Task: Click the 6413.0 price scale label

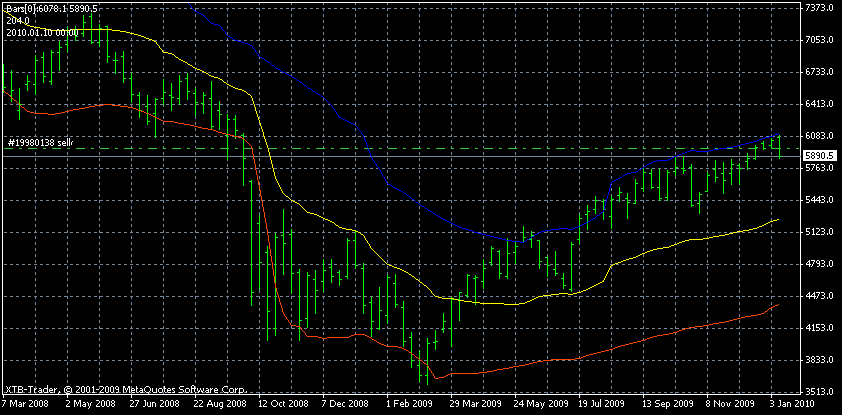Action: click(x=820, y=104)
